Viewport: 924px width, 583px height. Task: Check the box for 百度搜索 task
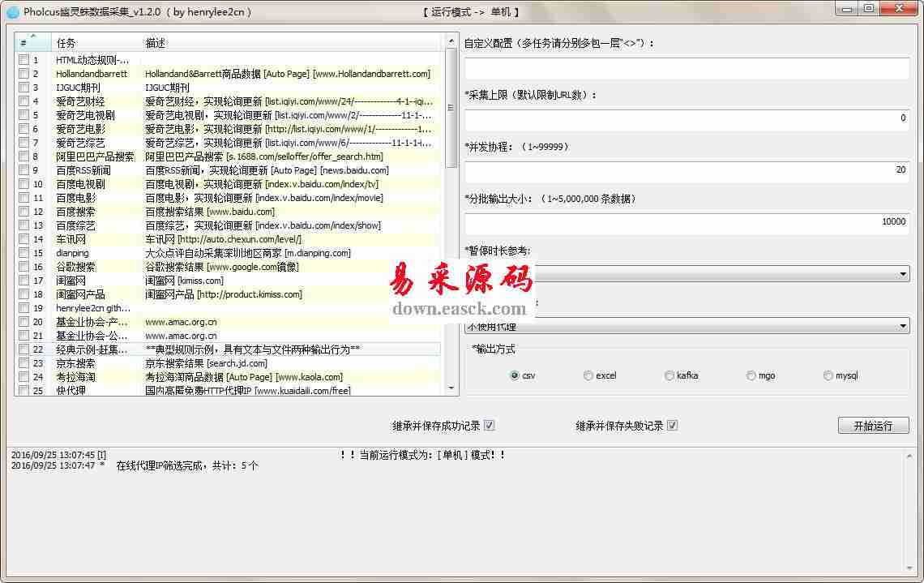tap(24, 212)
